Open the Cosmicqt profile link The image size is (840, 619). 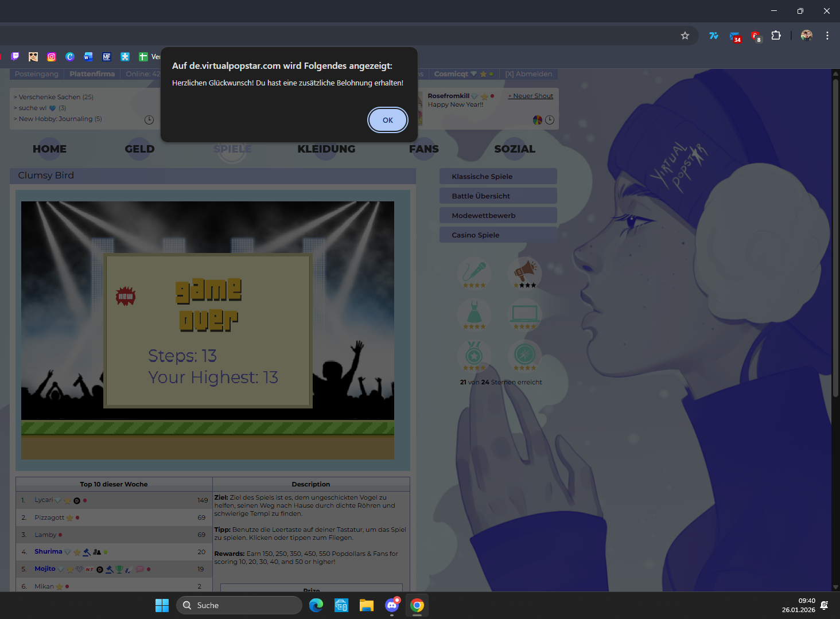click(451, 74)
